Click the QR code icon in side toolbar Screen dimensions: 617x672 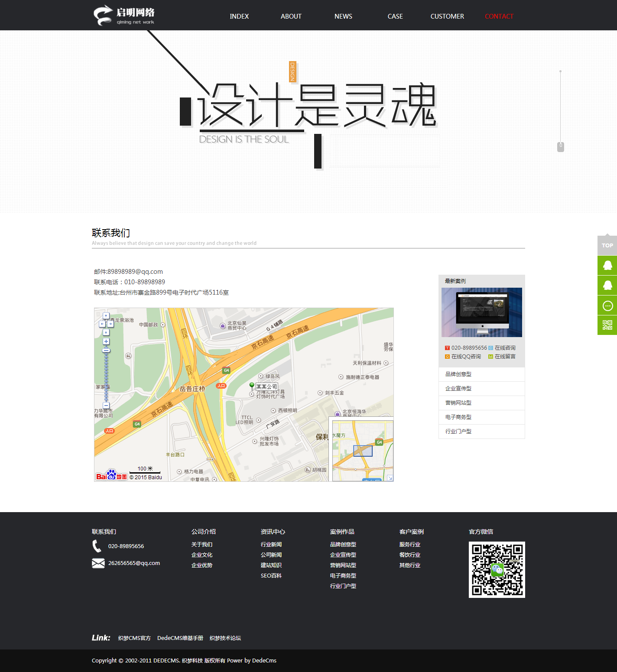click(607, 325)
